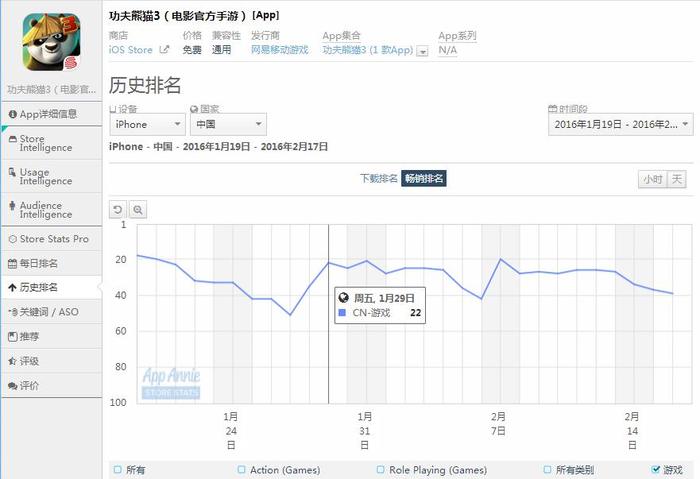Select 天 granularity button
700x479 pixels.
(x=677, y=179)
